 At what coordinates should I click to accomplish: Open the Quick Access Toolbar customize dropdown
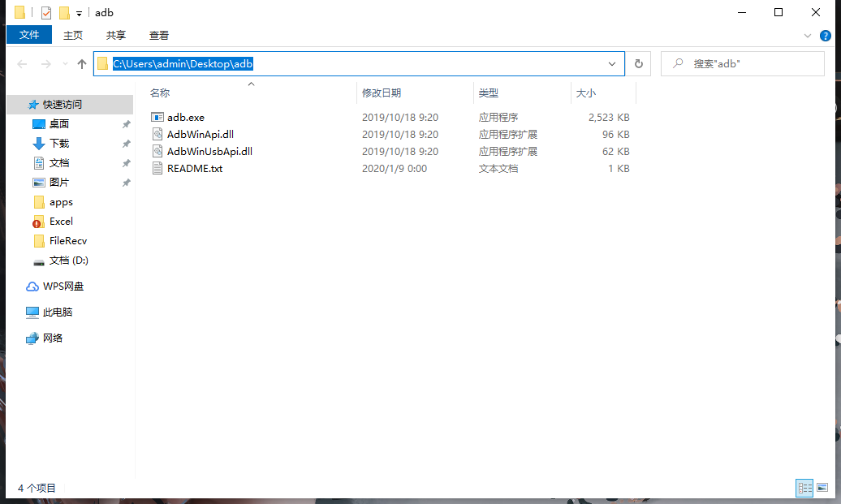(x=78, y=12)
